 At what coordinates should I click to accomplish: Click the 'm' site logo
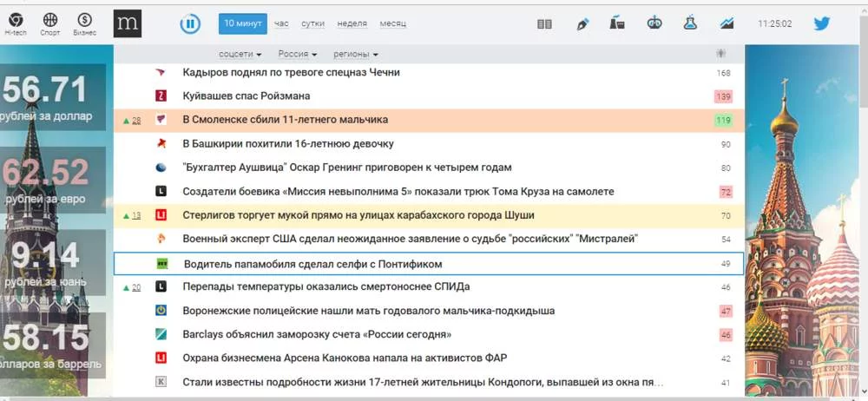[128, 24]
